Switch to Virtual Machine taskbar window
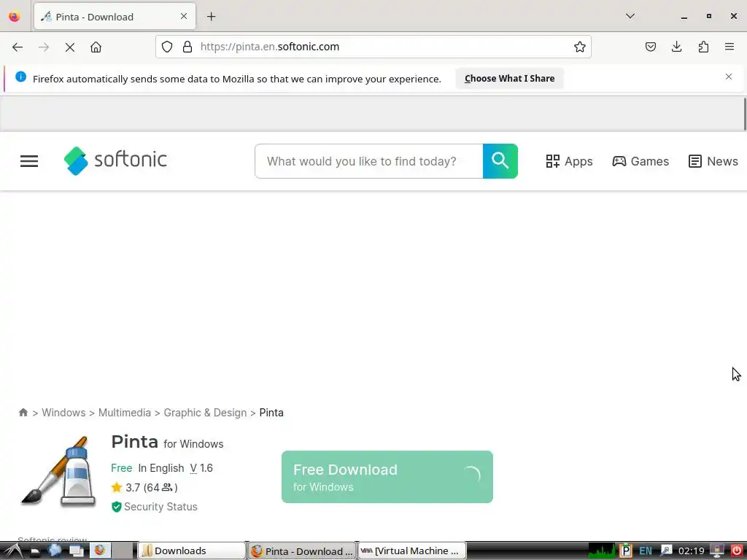 click(411, 551)
